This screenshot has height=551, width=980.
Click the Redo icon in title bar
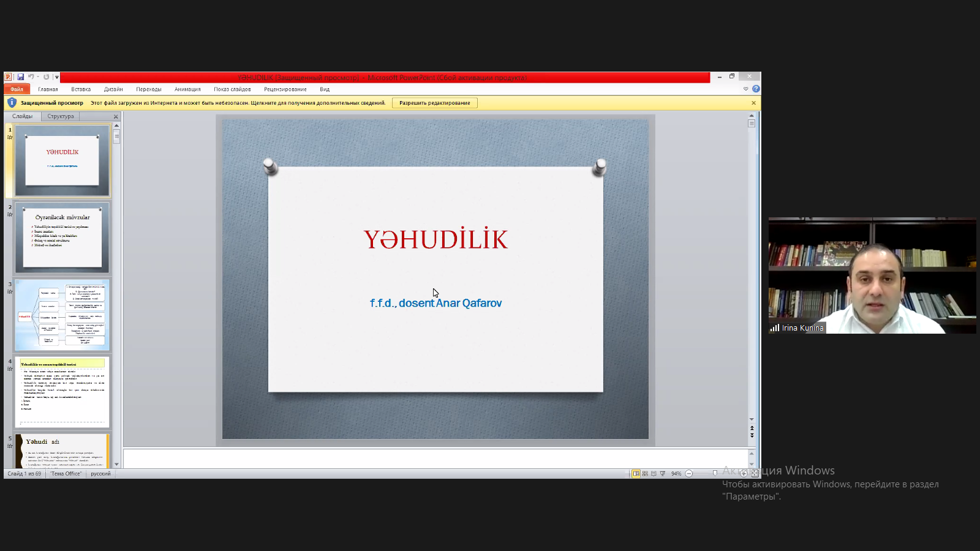click(x=46, y=77)
